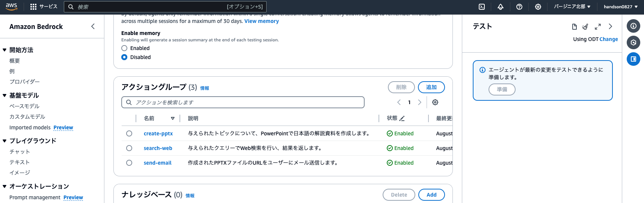Open 概要 in the sidebar

point(15,61)
